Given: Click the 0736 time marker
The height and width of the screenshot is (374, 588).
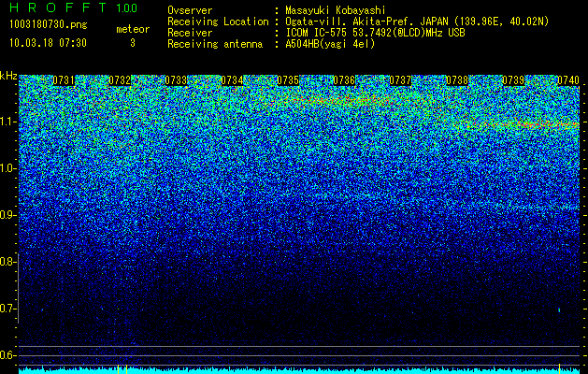Looking at the screenshot, I should pos(344,80).
